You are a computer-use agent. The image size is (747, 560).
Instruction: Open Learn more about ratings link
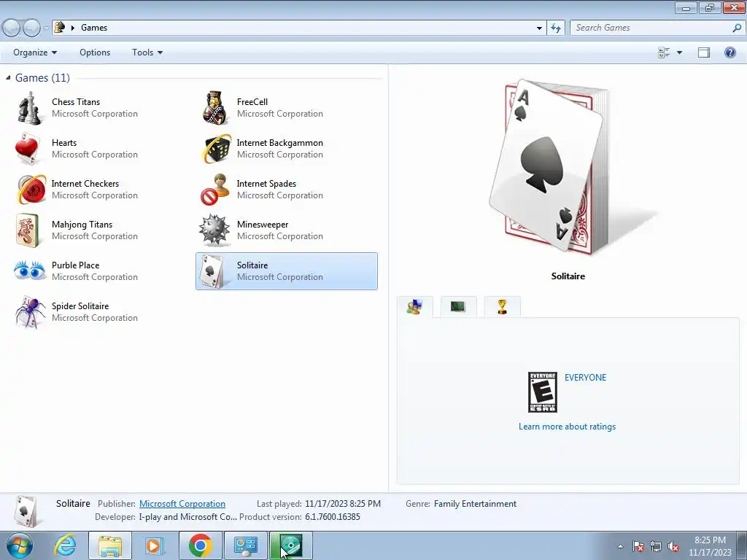[x=567, y=427]
